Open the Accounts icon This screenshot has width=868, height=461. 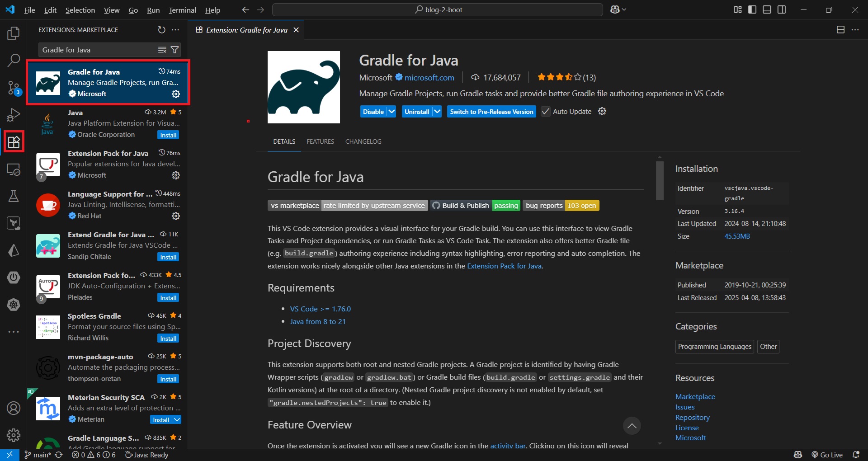pos(14,408)
